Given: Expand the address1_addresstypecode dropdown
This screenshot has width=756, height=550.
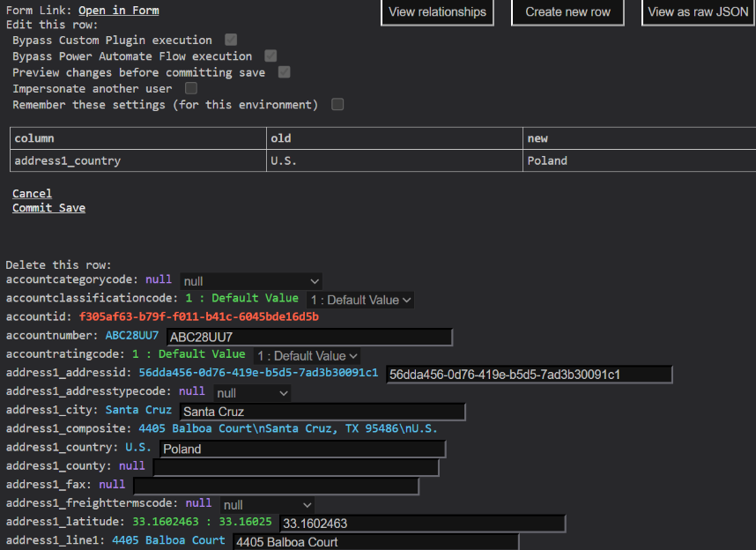Looking at the screenshot, I should tap(252, 393).
